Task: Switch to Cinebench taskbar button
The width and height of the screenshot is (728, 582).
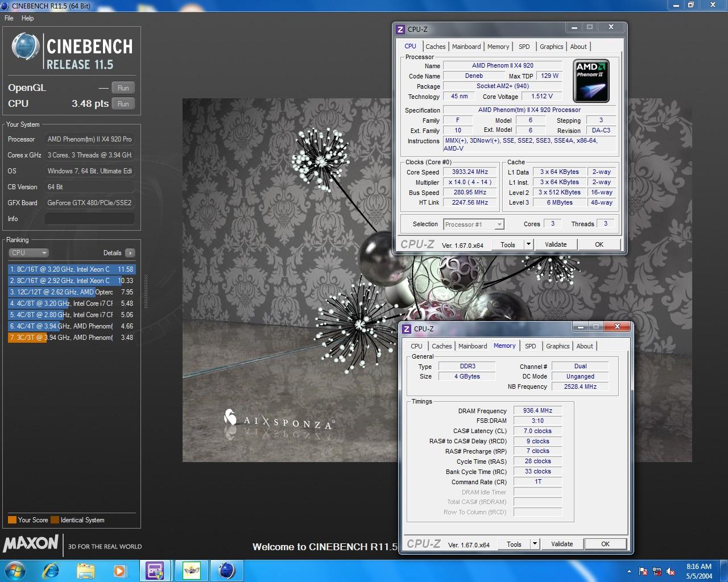Action: [227, 571]
